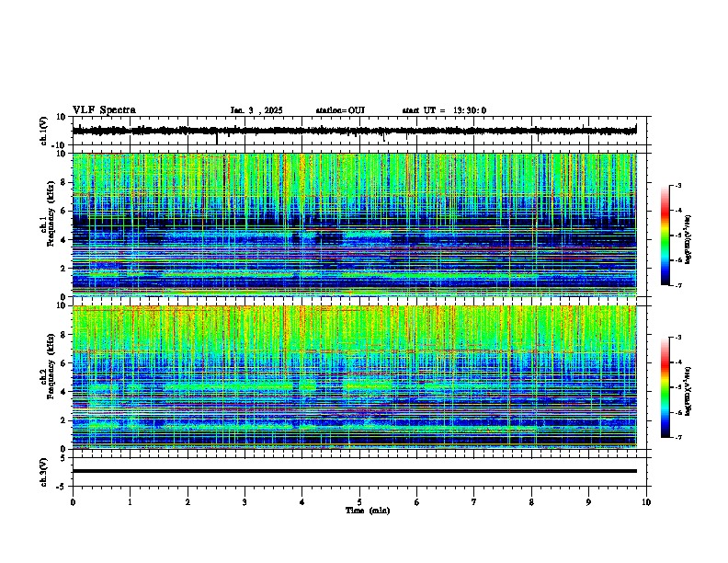Click the "Time (min)" x-axis title

[x=368, y=511]
